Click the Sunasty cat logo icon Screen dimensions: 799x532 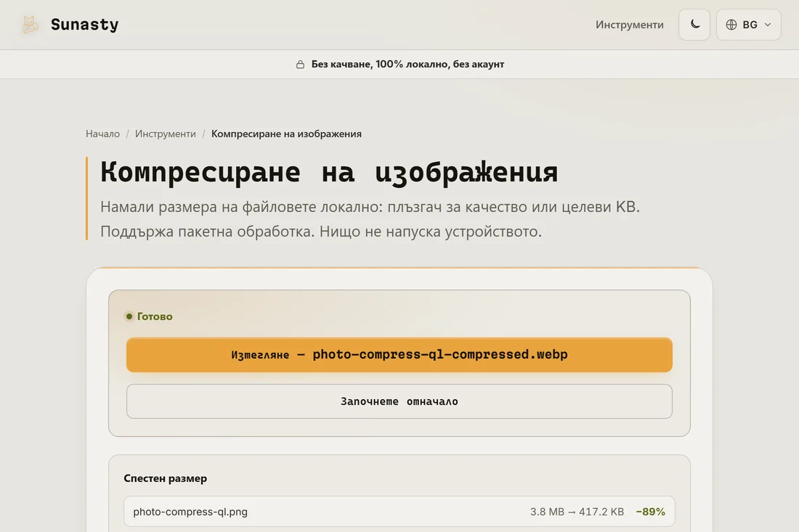[30, 25]
